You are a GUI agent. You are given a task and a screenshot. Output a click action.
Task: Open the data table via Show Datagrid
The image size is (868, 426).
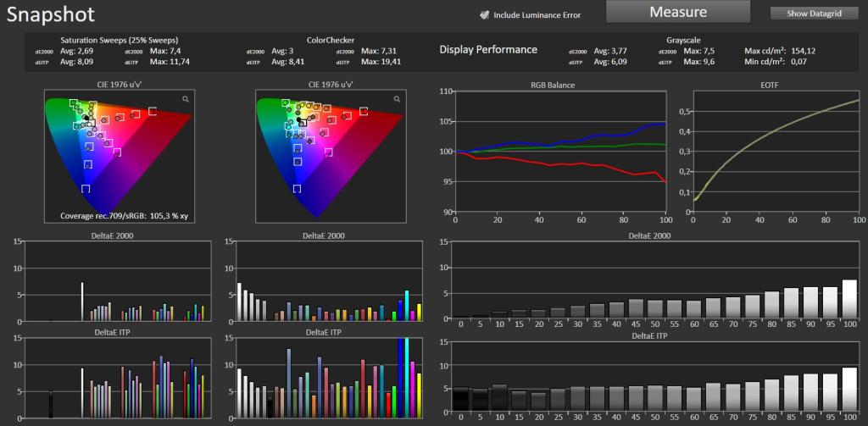(815, 14)
